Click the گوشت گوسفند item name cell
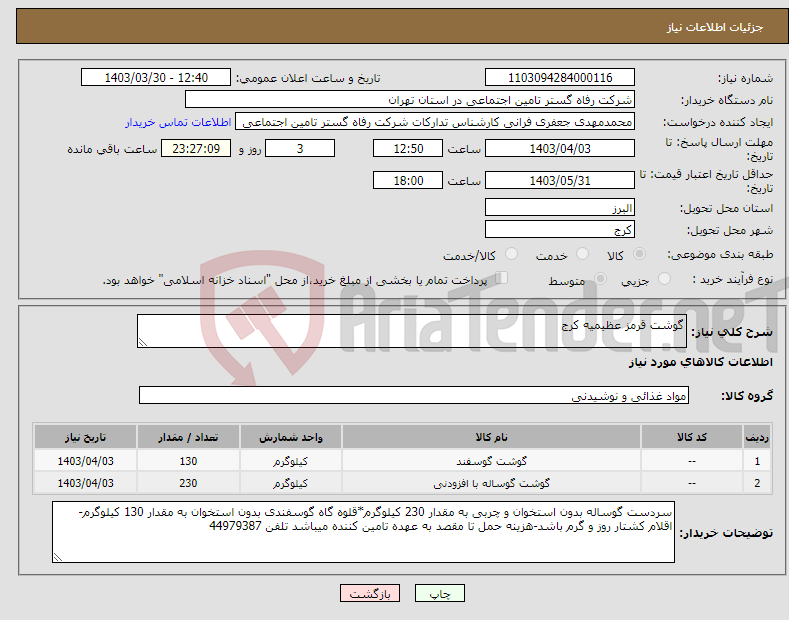The image size is (789, 620). [491, 461]
